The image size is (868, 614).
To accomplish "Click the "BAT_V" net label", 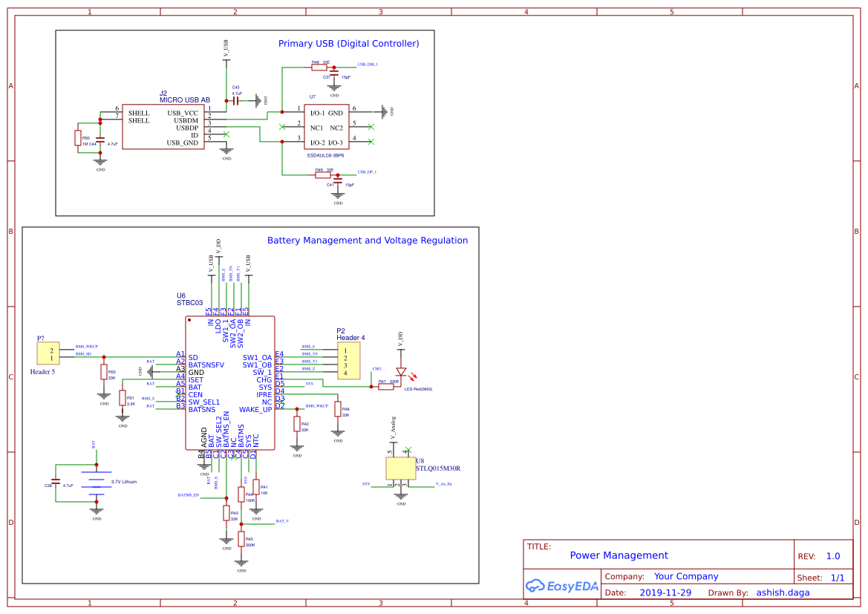I will click(282, 521).
